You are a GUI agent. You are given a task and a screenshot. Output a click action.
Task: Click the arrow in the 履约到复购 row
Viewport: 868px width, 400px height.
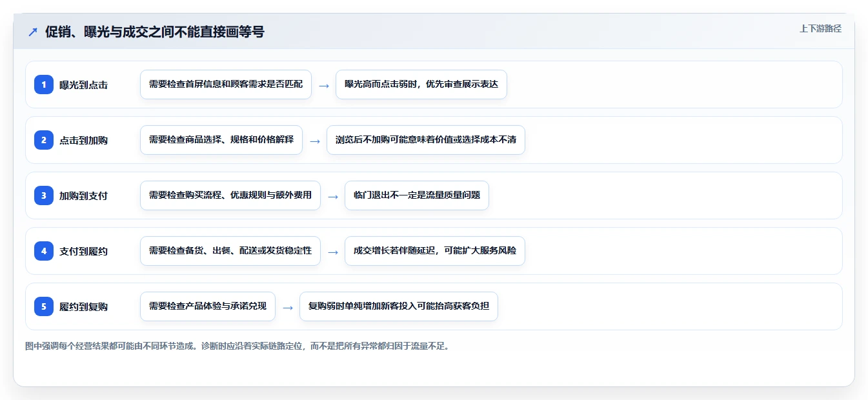pos(288,307)
